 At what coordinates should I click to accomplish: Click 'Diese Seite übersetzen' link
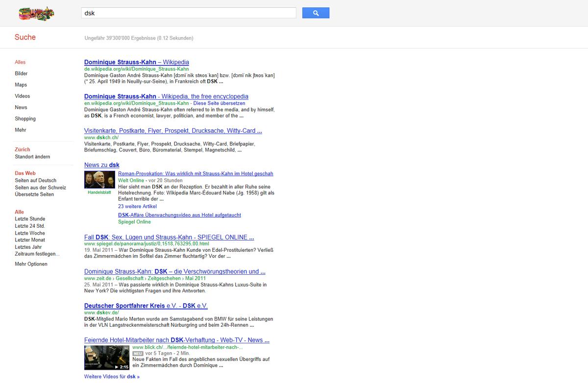tap(219, 103)
